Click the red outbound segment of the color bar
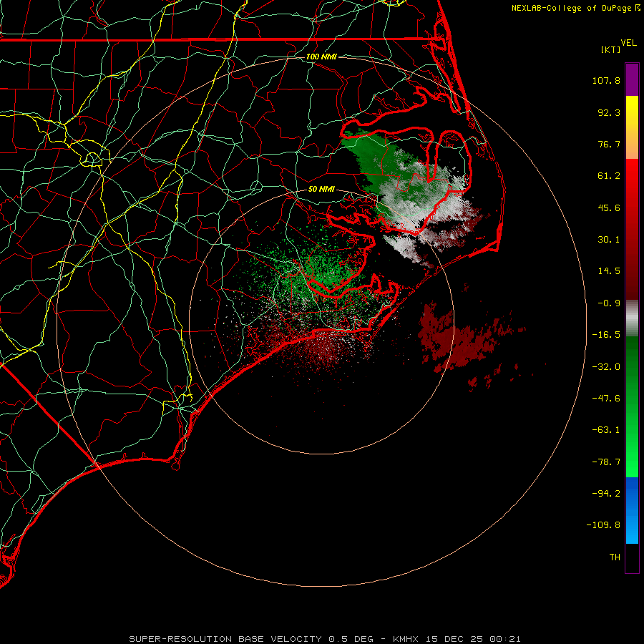644x644 pixels. 632,229
